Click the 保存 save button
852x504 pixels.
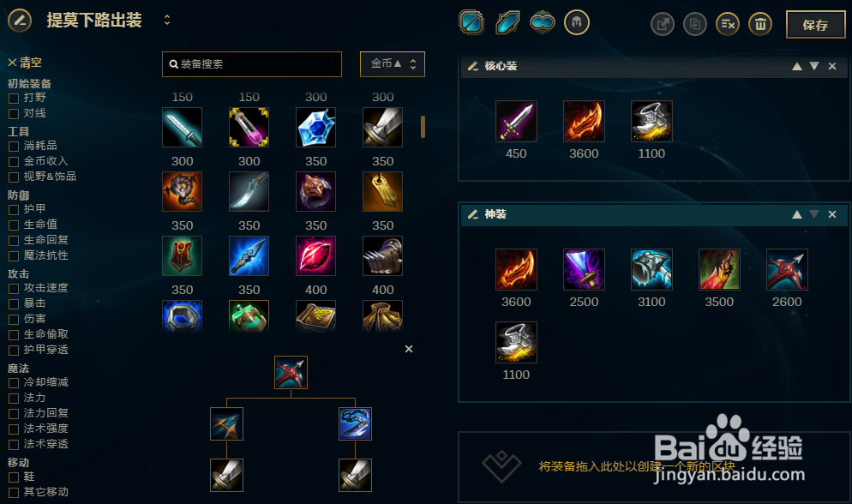click(x=816, y=25)
